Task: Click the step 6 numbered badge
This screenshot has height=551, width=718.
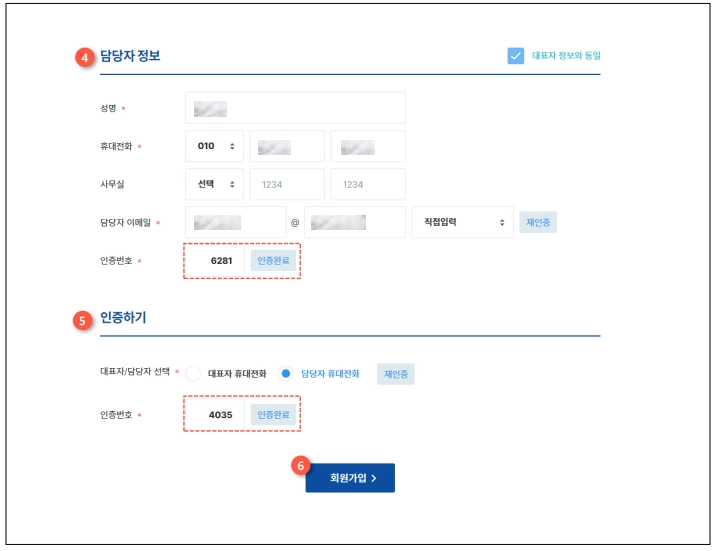Action: 300,466
